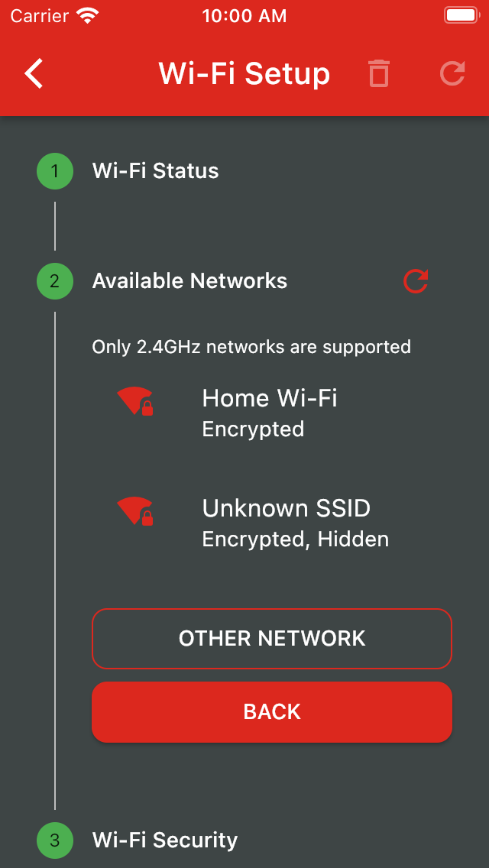Collapse the Available Networks step
The width and height of the screenshot is (489, 868).
click(x=189, y=281)
